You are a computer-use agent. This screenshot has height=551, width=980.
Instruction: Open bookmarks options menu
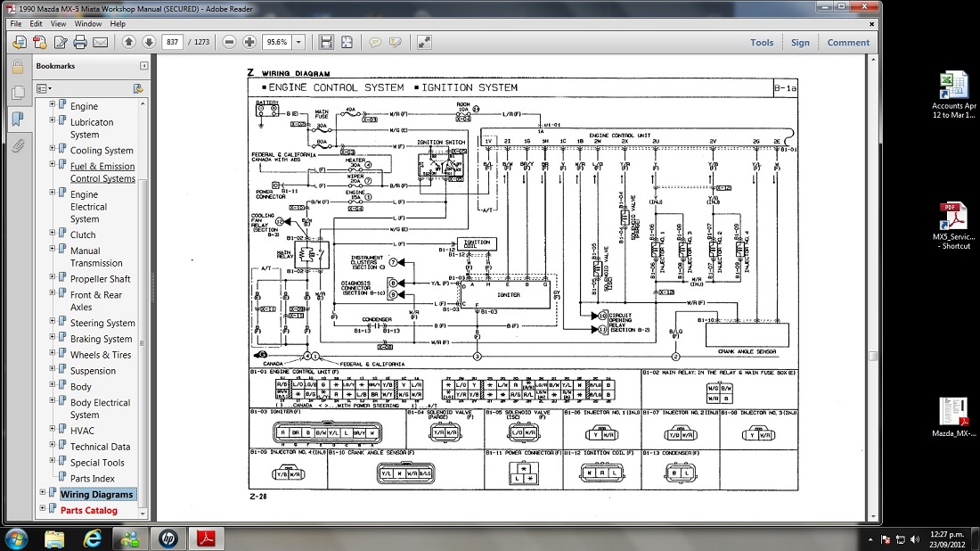44,89
